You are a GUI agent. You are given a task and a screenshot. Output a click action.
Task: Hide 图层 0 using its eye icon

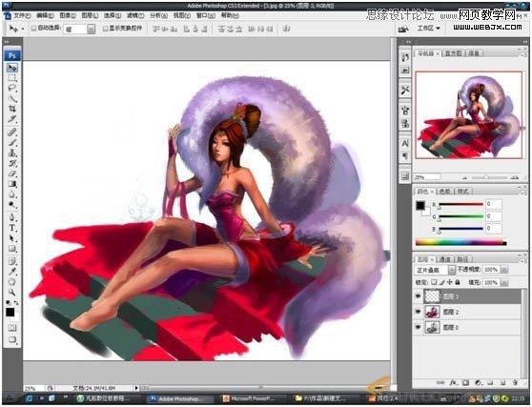(418, 327)
